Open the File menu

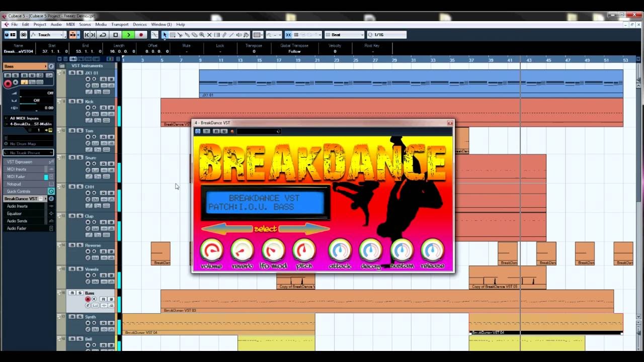click(x=15, y=24)
